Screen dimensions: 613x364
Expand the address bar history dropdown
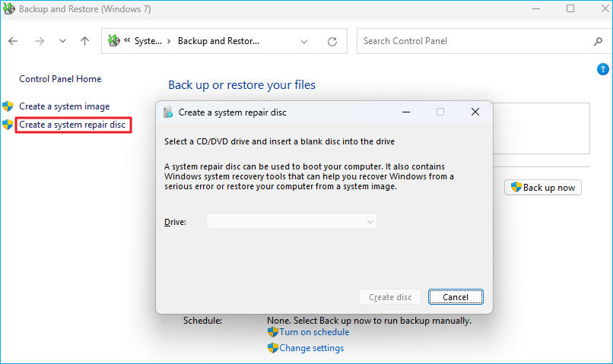point(304,41)
